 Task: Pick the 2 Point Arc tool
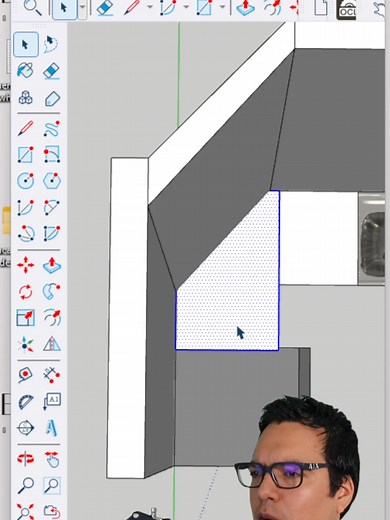tap(52, 207)
